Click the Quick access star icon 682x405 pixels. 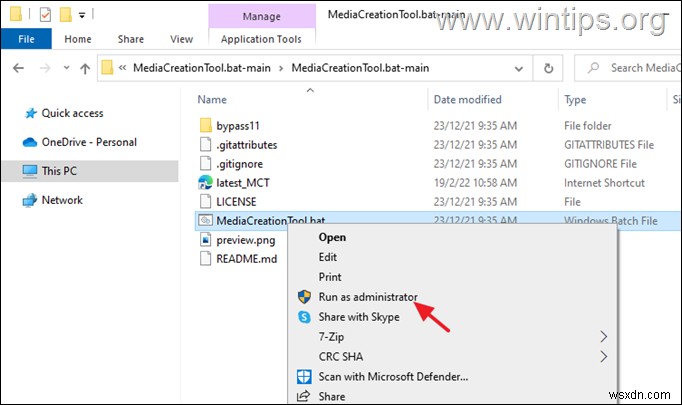30,113
